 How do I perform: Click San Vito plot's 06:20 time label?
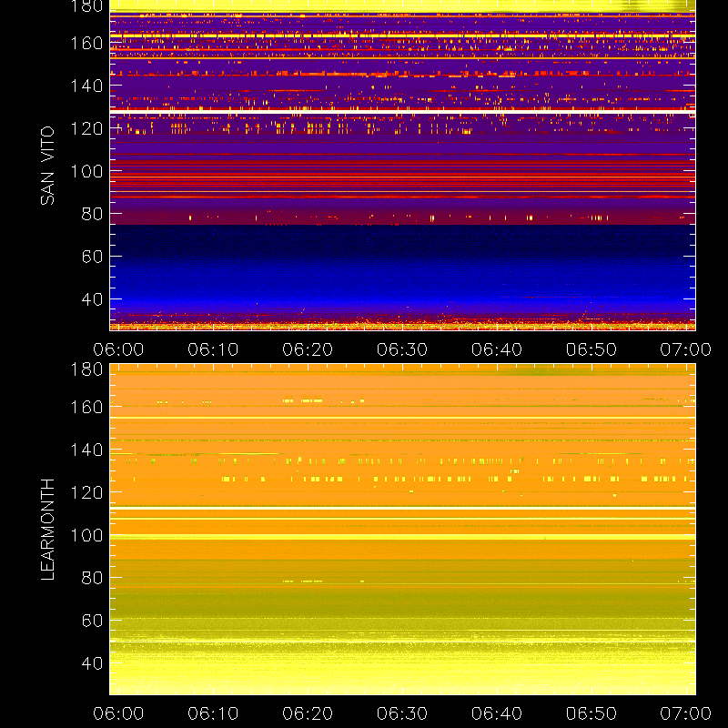[308, 349]
